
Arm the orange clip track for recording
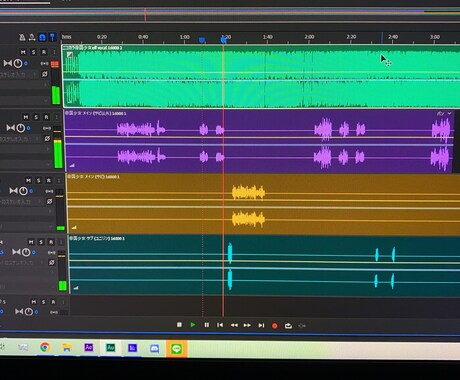pyautogui.click(x=49, y=180)
